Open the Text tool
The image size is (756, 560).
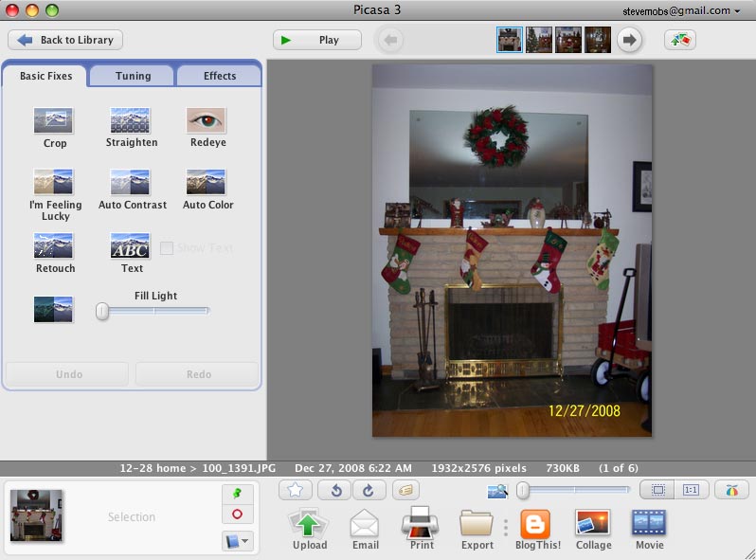130,245
